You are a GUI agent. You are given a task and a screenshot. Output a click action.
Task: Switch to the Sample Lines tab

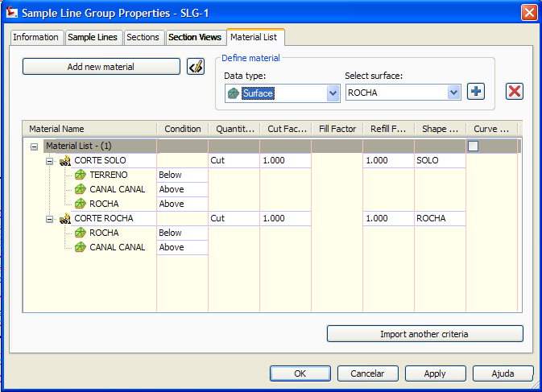[93, 37]
